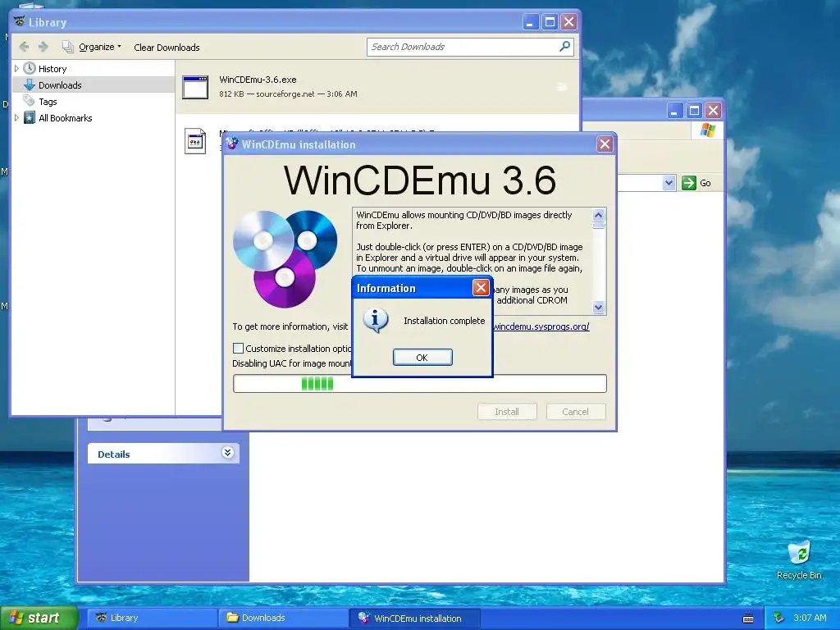
Task: Select the WinCDEmu-3.6.exe download entry
Action: tap(377, 87)
